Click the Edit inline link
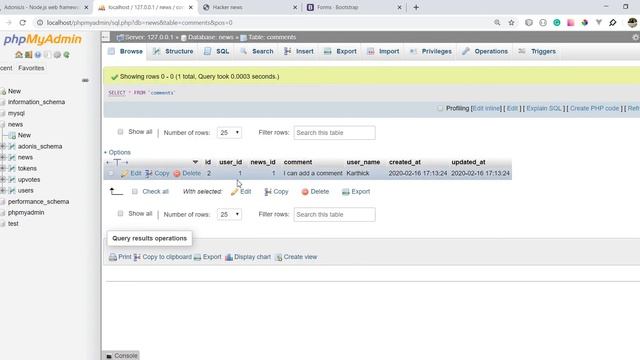Screen dimensions: 640x360 click(486, 108)
